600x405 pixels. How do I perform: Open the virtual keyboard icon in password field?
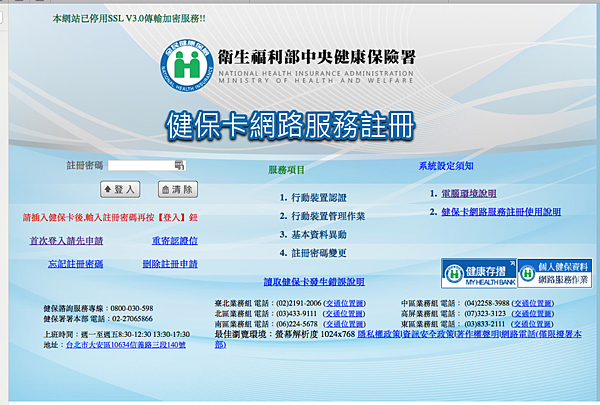tap(179, 165)
